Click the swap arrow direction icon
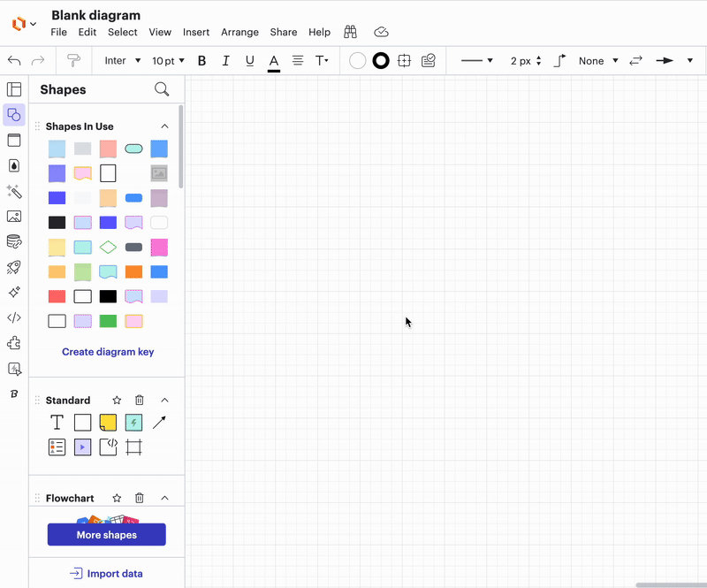707x588 pixels. coord(635,60)
